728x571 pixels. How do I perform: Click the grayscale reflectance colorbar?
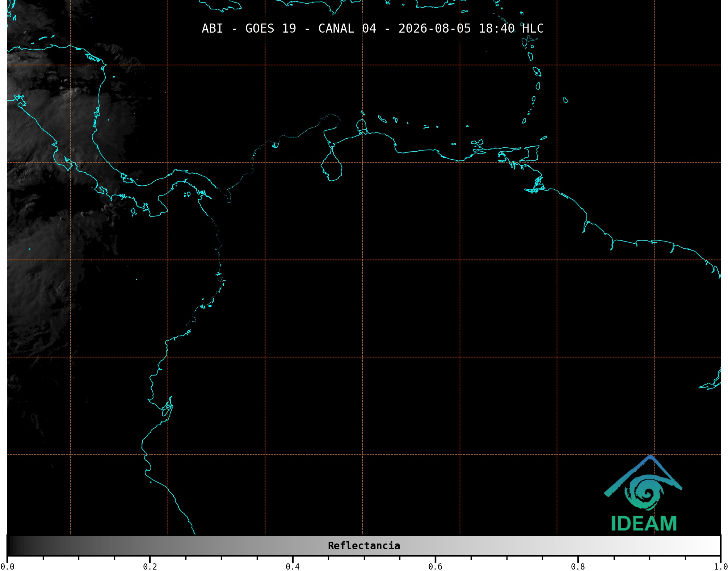(364, 545)
